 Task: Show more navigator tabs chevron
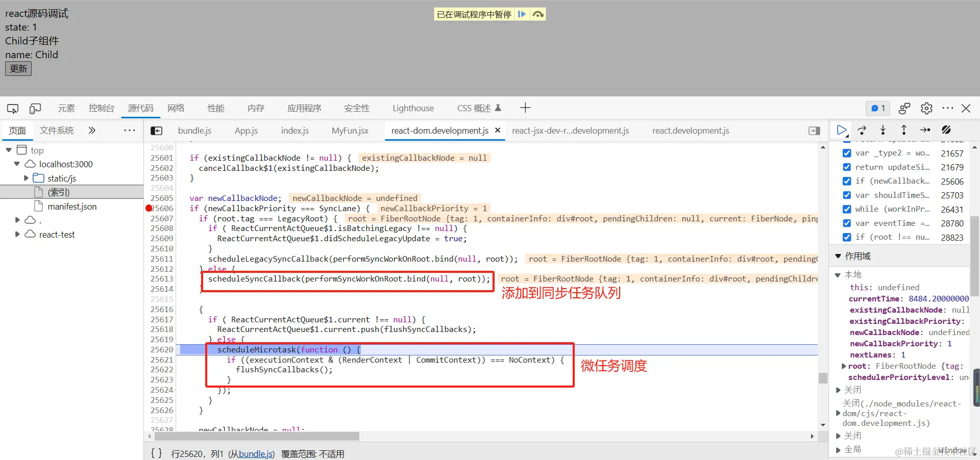(x=92, y=131)
